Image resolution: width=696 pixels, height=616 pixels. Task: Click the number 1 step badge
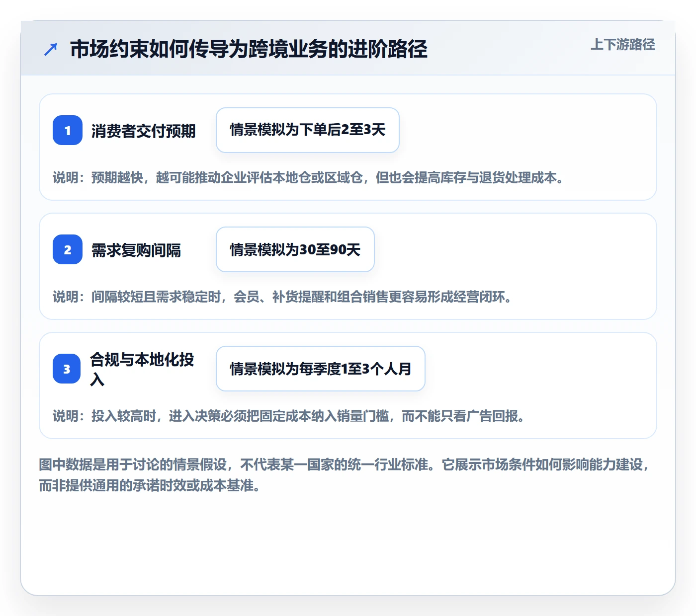68,130
